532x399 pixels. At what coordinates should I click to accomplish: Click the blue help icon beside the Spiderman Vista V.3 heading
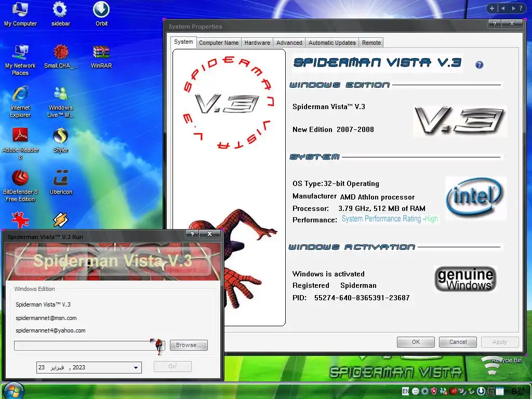click(x=479, y=65)
